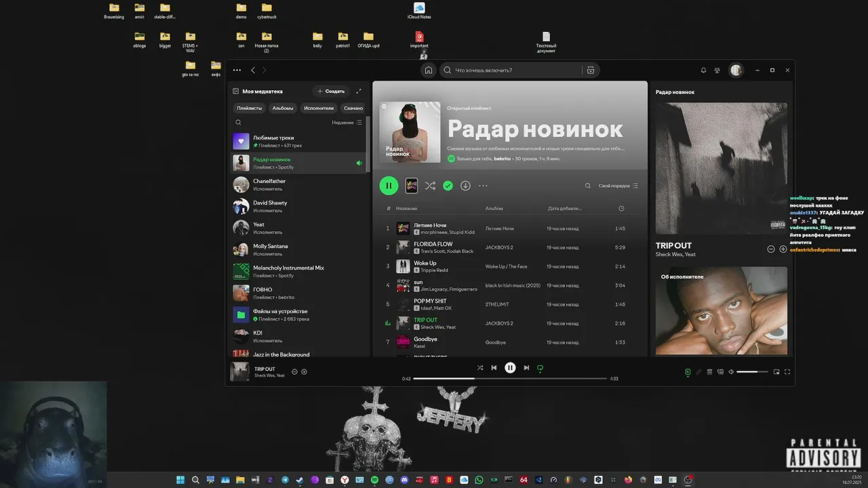
Task: Open the Недавние sort dropdown
Action: pos(347,123)
